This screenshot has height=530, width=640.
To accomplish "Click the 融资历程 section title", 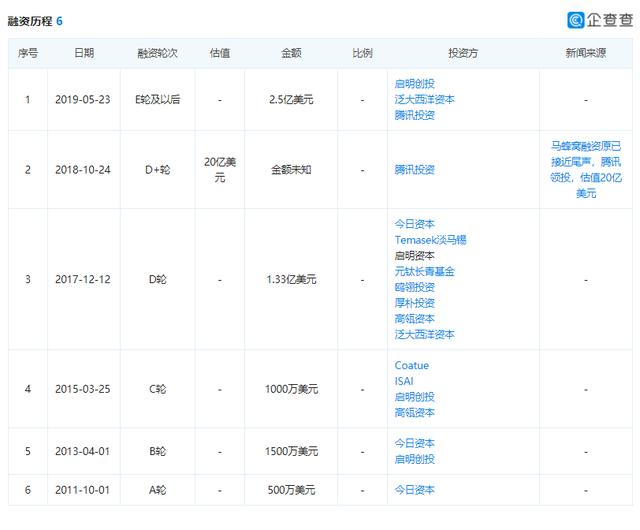I will [30, 21].
